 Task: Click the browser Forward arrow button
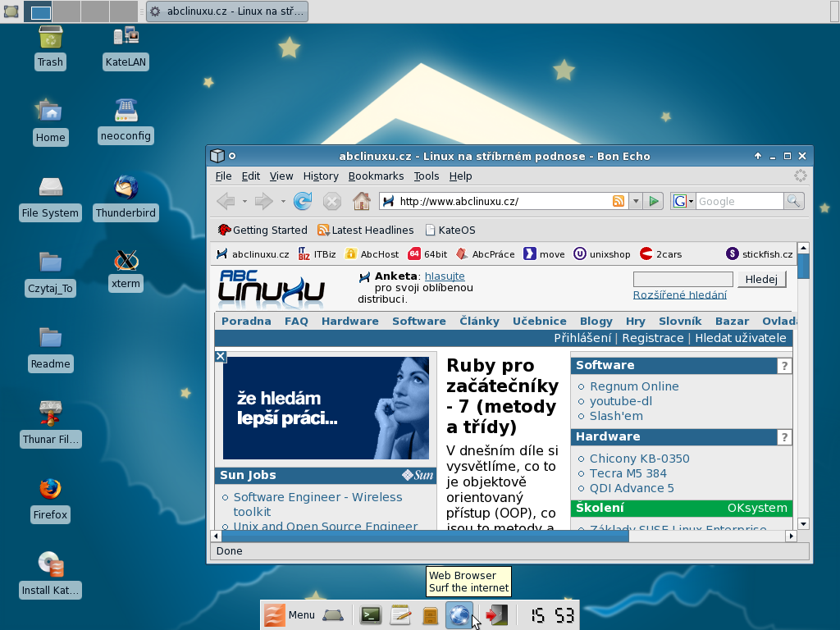pyautogui.click(x=263, y=202)
